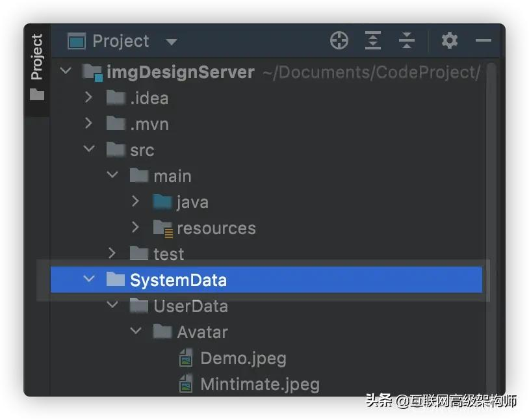Click the Project view window icon

tap(77, 41)
